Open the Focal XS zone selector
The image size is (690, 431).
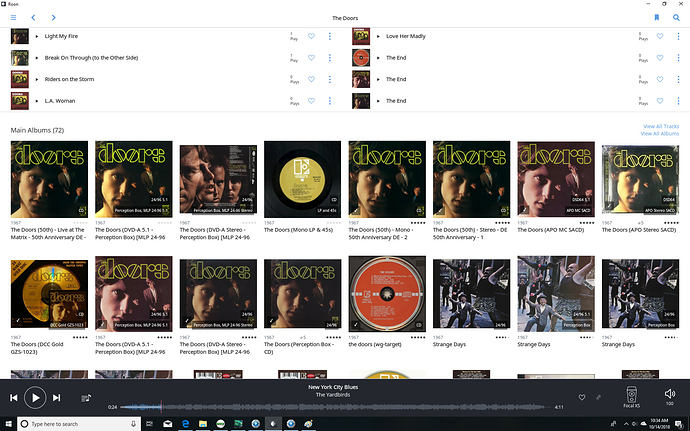click(x=631, y=397)
